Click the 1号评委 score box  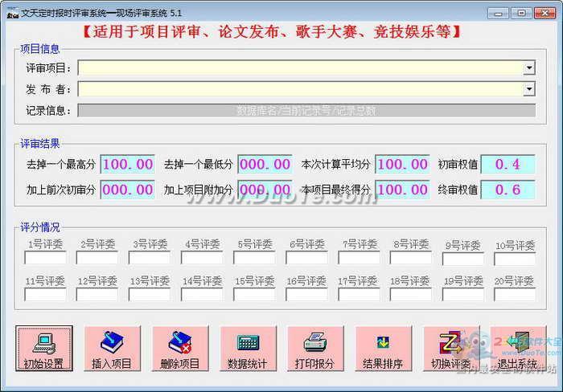(45, 258)
